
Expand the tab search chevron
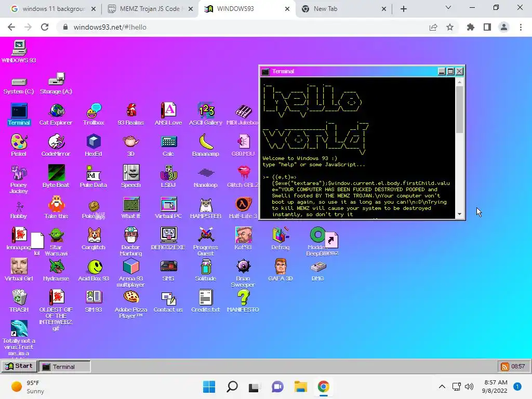pos(448,7)
